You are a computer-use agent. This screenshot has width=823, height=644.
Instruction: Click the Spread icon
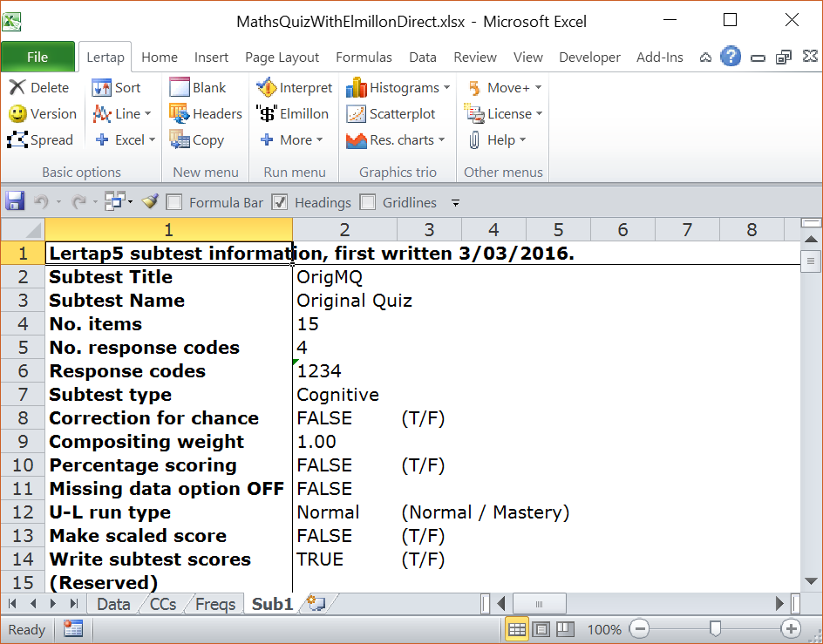(x=17, y=139)
